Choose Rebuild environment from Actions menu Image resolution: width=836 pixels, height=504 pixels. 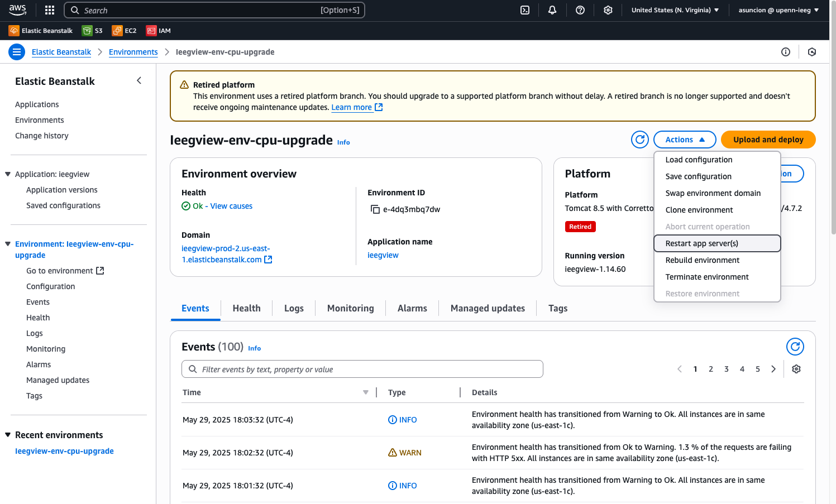(x=717, y=260)
